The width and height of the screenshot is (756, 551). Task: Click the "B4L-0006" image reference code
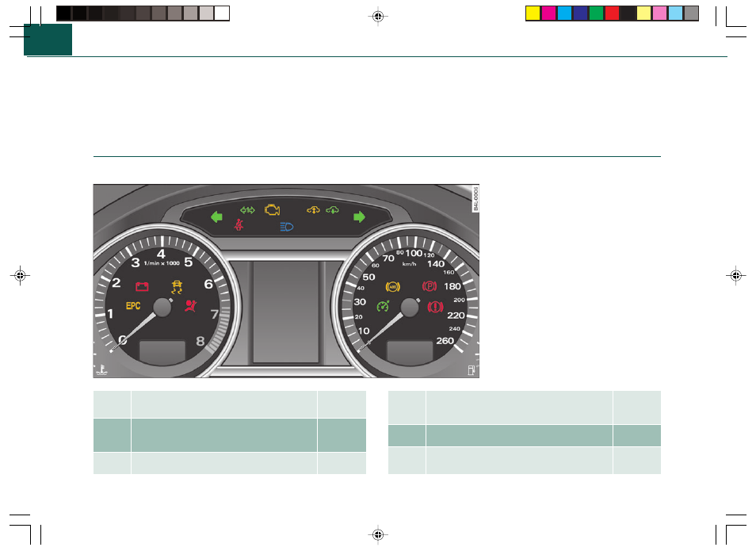pyautogui.click(x=476, y=199)
